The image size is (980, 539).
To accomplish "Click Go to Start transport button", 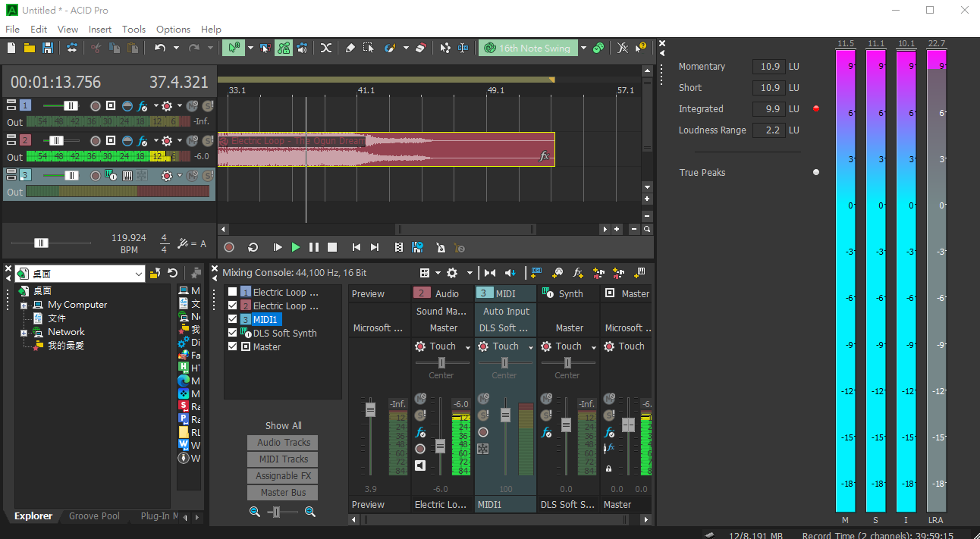I will point(357,247).
